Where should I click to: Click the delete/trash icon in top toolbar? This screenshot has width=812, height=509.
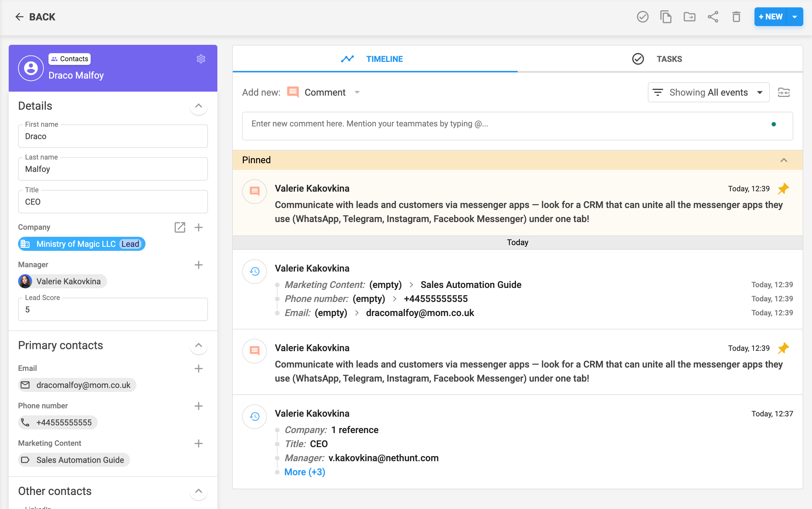coord(735,16)
